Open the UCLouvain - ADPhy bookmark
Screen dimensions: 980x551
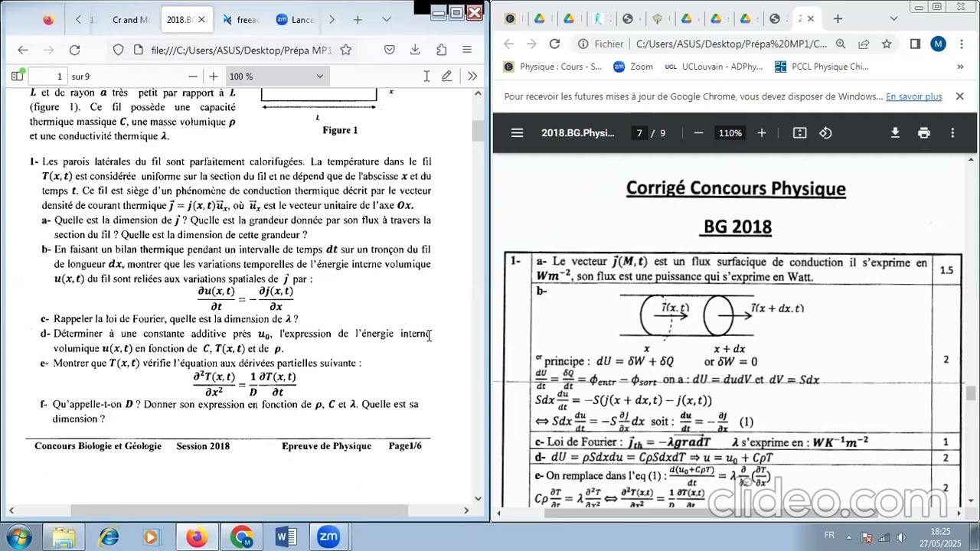click(714, 67)
